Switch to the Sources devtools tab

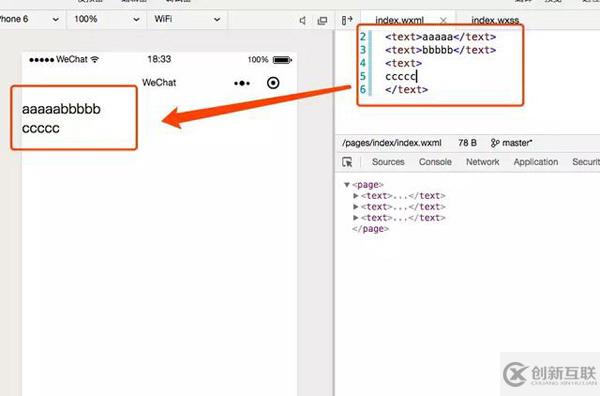[388, 162]
